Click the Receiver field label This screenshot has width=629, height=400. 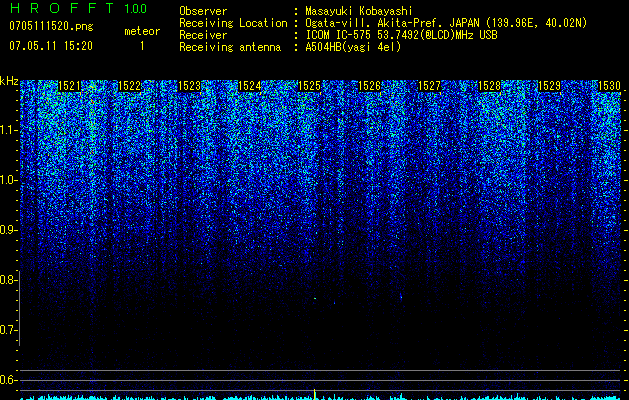pos(203,35)
